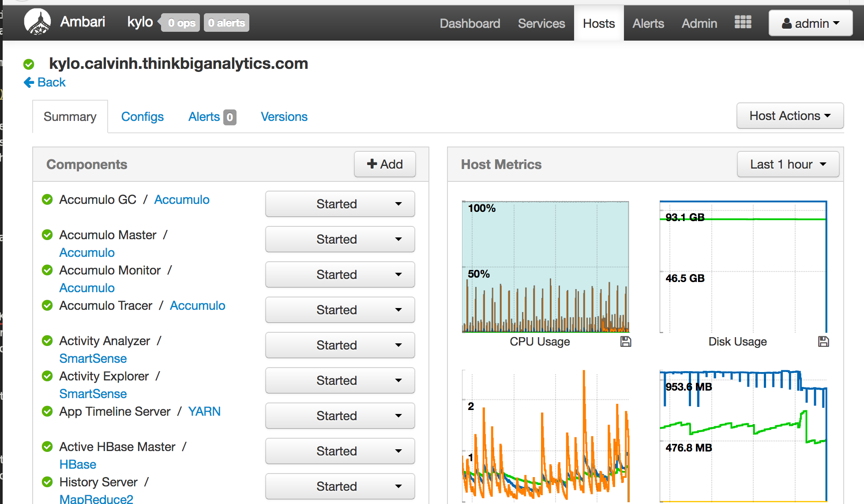
Task: Enlarge the load chart with orange spikes
Action: coord(545,436)
